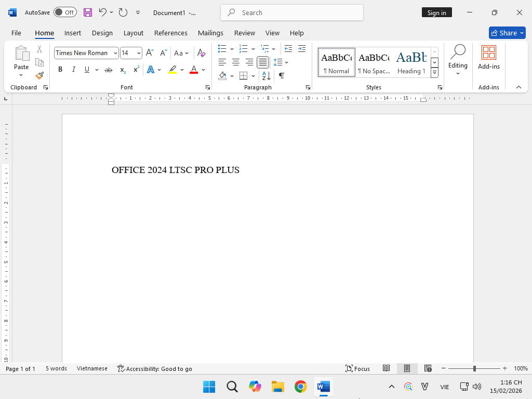Expand the Styles gallery with More arrow
Image resolution: width=532 pixels, height=399 pixels.
click(x=434, y=72)
